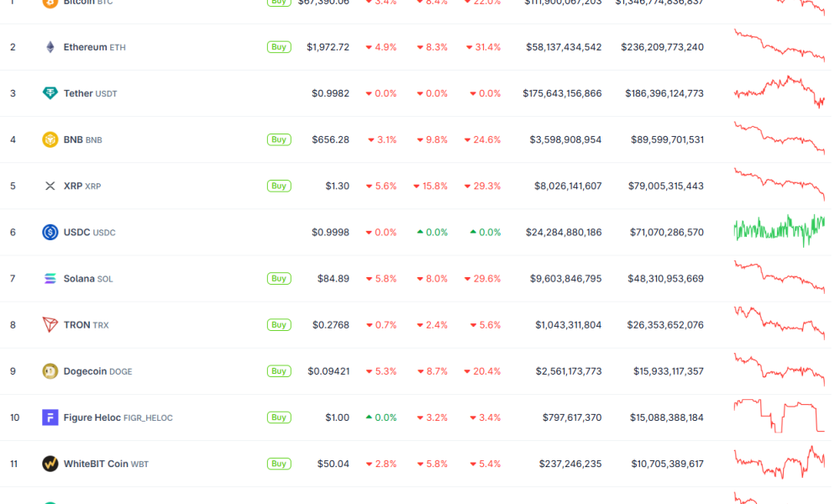Click Buy next to Dogecoin
Viewport: 840px width, 504px height.
click(279, 370)
